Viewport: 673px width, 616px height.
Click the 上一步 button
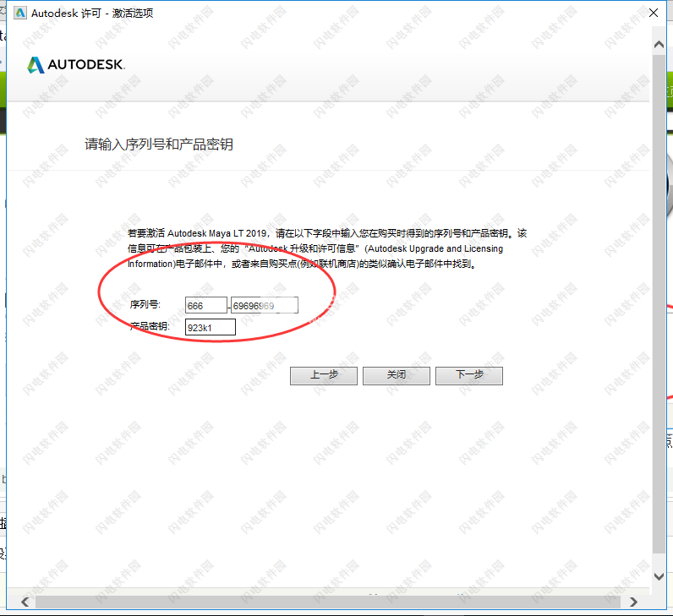coord(324,375)
